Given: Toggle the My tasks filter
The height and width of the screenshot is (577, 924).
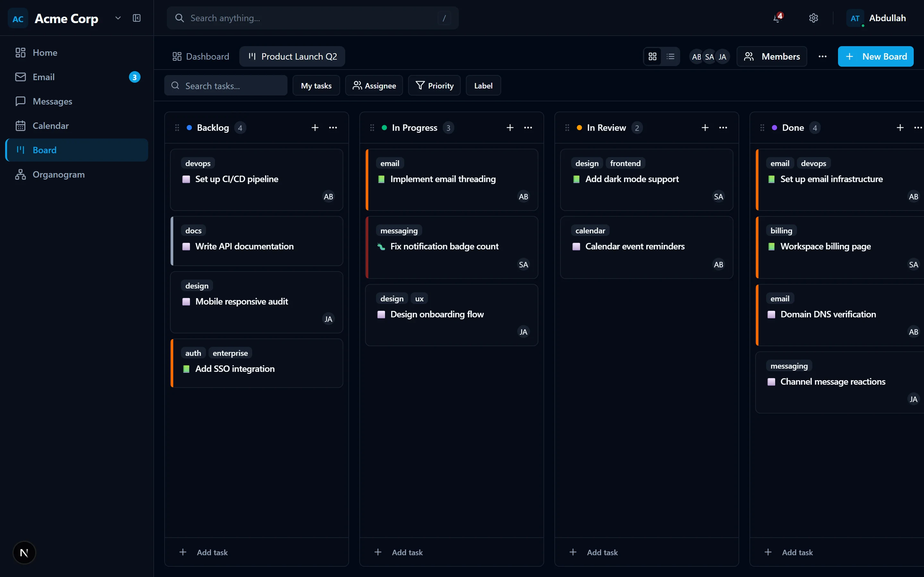Looking at the screenshot, I should 316,86.
